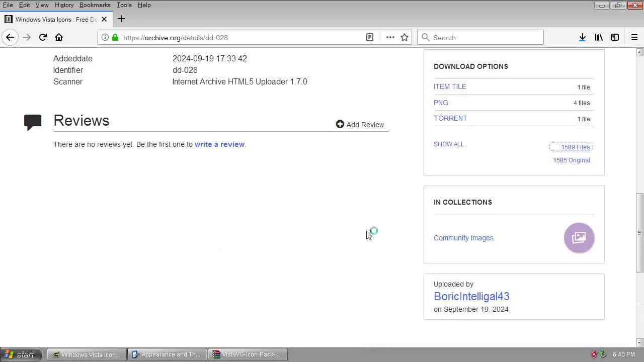
Task: Click the 'Scanner' metadata label
Action: pyautogui.click(x=68, y=81)
